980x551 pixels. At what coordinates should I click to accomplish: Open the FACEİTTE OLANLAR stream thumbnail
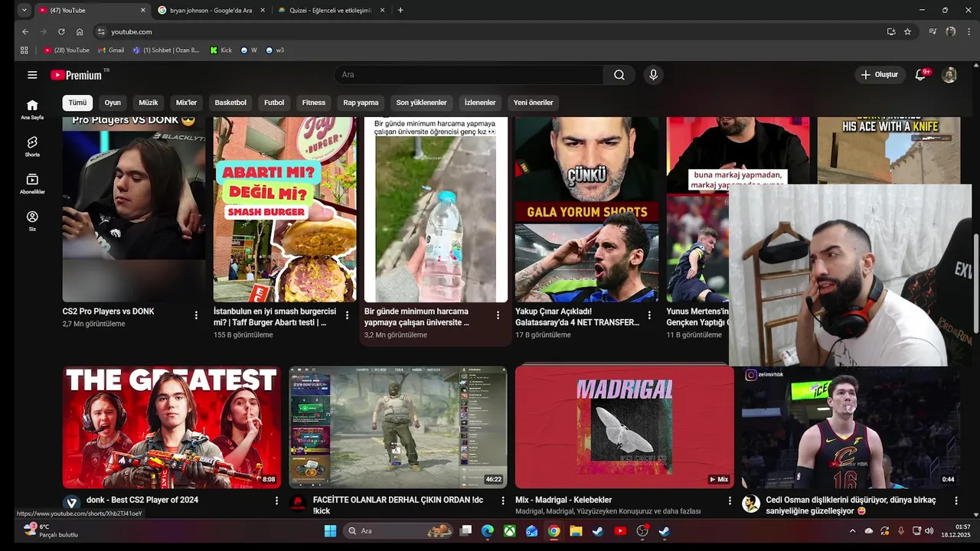(x=398, y=427)
